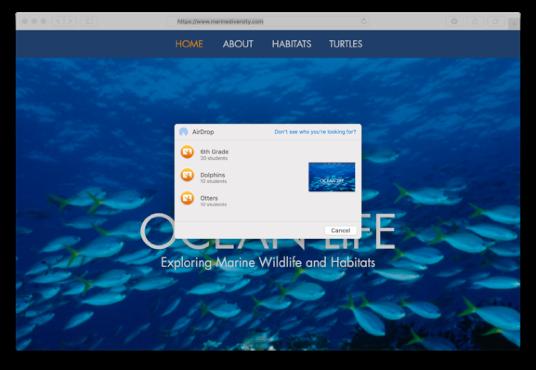Toggle the Safari sidebar button

tap(88, 21)
